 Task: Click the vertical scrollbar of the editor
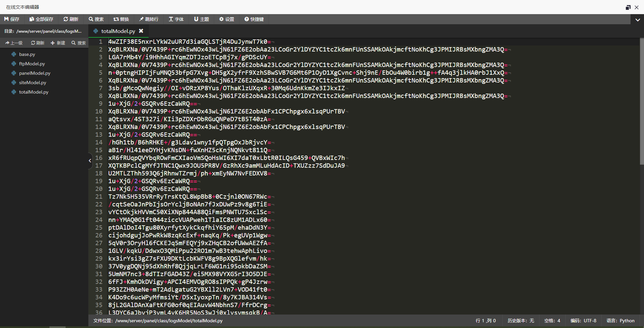tap(641, 101)
